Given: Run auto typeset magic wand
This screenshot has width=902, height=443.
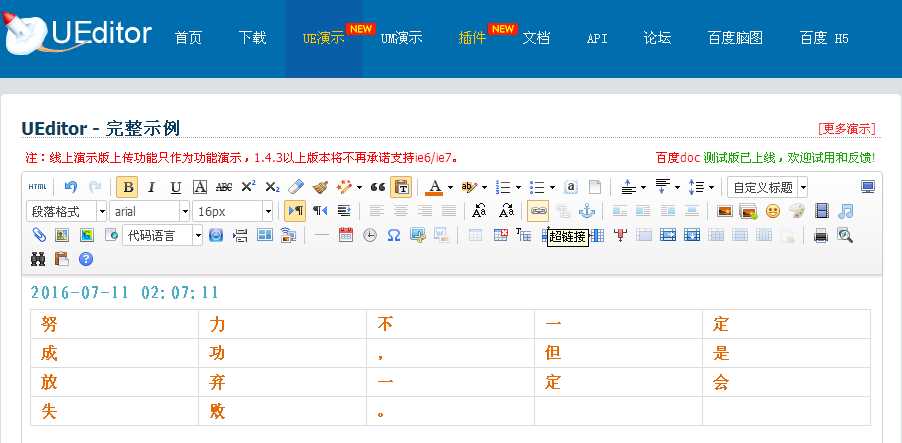Looking at the screenshot, I should pos(345,187).
